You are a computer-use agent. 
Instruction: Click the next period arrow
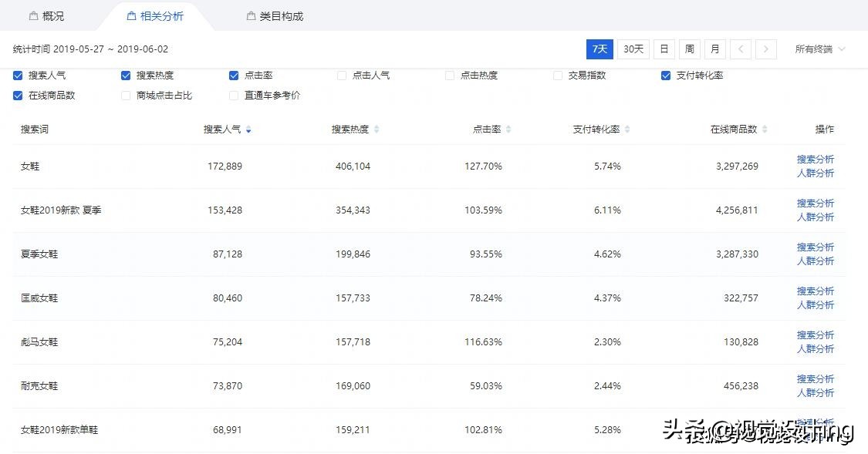pyautogui.click(x=765, y=49)
